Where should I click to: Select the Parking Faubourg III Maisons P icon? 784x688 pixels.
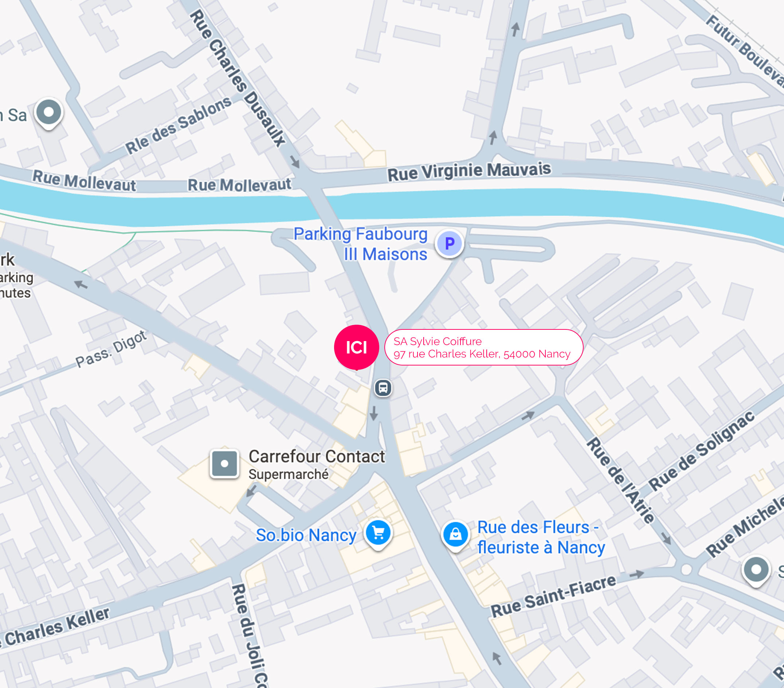(x=450, y=244)
